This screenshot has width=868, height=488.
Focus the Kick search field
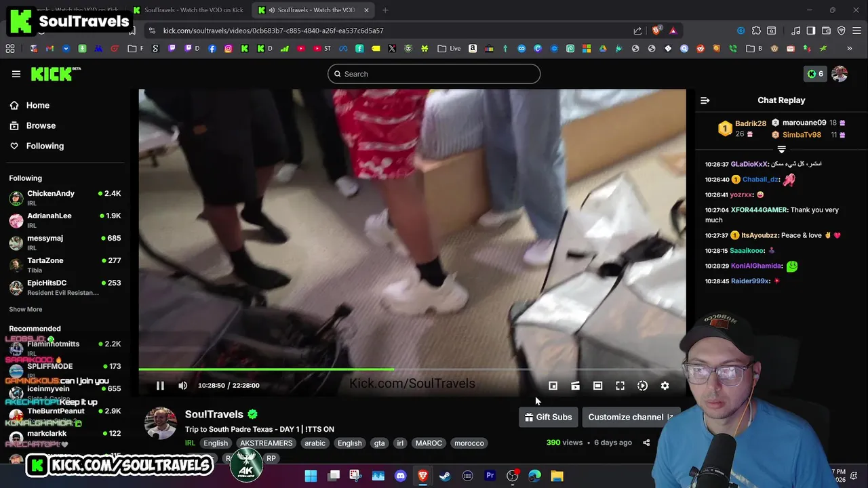coord(434,74)
